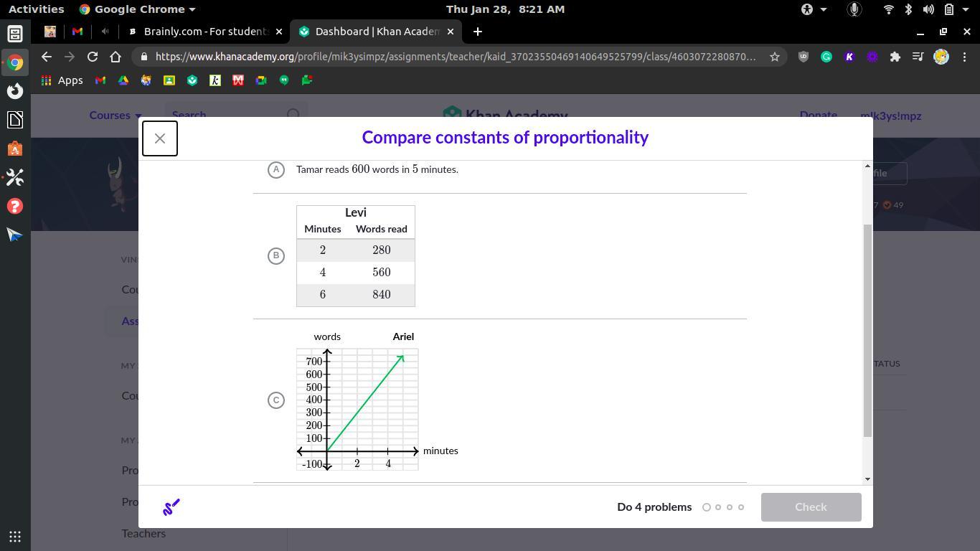
Task: Open the Courses dropdown menu
Action: coord(116,116)
